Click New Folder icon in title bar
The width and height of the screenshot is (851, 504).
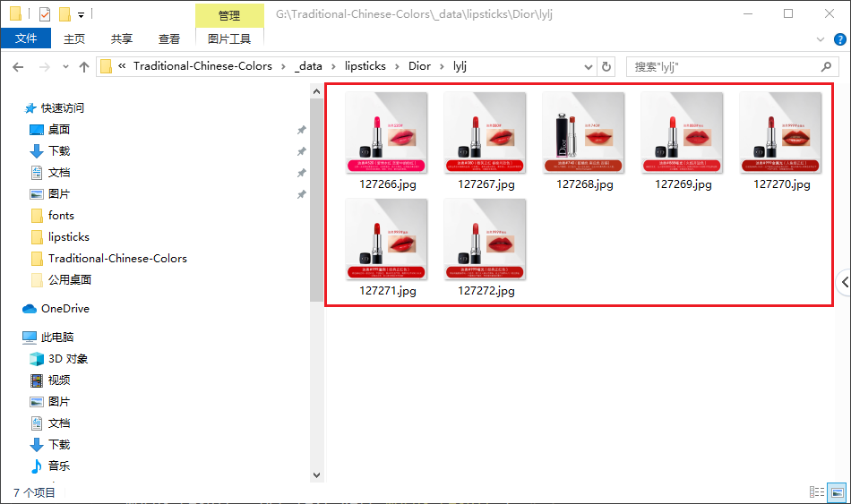pyautogui.click(x=64, y=14)
